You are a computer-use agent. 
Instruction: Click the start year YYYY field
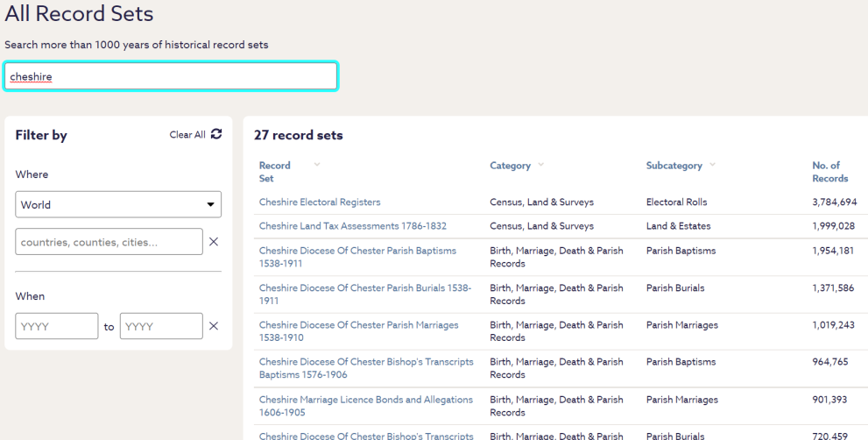tap(56, 326)
